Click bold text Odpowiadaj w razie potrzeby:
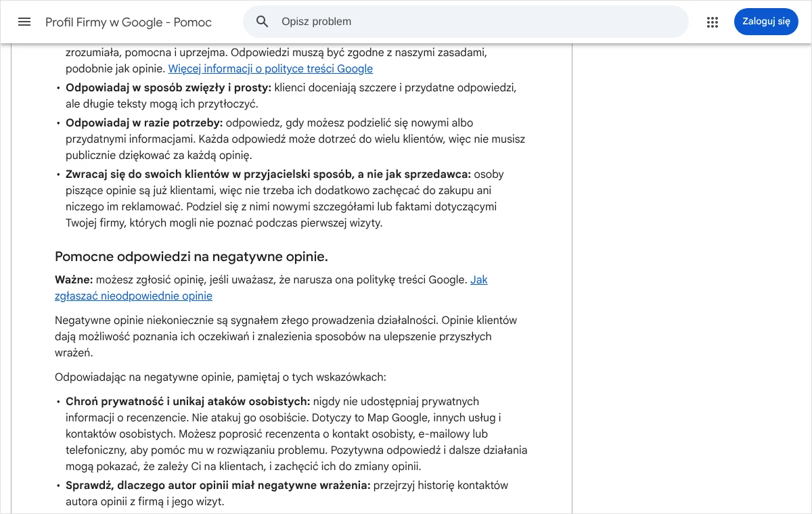Image resolution: width=812 pixels, height=514 pixels. [144, 123]
